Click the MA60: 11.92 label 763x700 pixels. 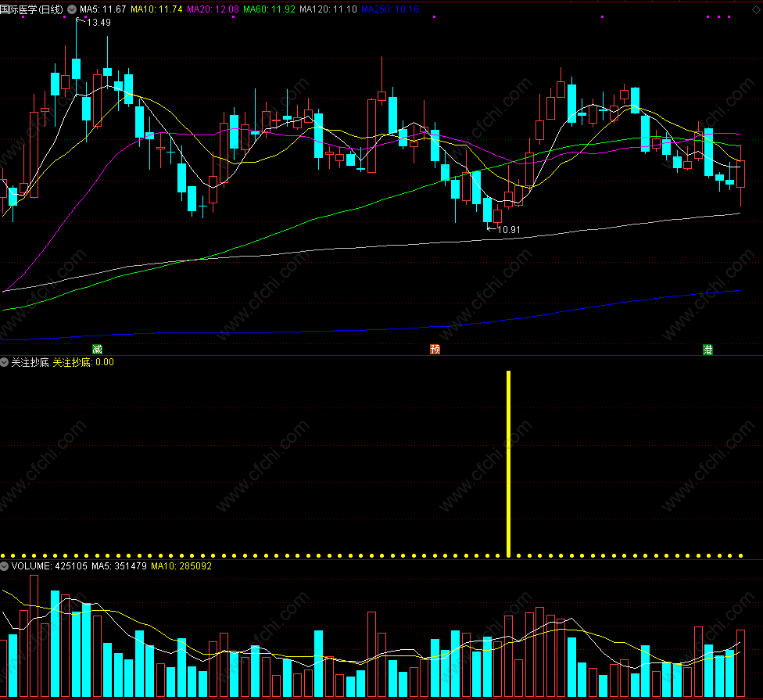pyautogui.click(x=269, y=9)
